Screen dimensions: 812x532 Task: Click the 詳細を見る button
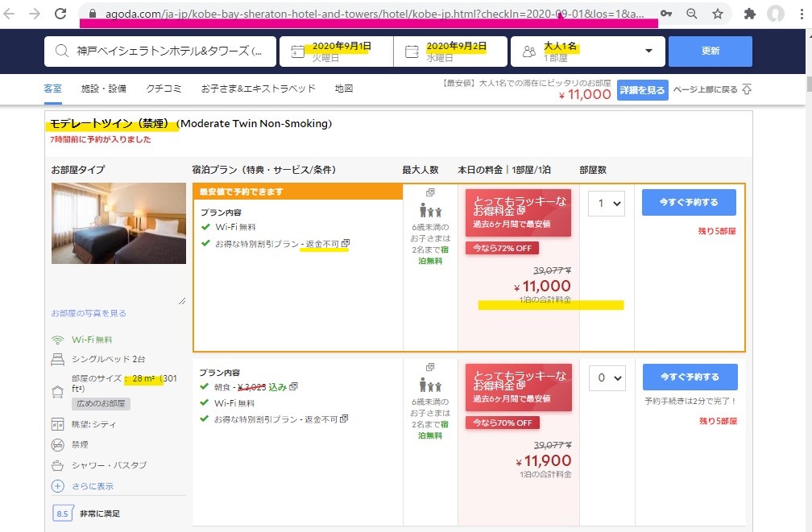(642, 90)
